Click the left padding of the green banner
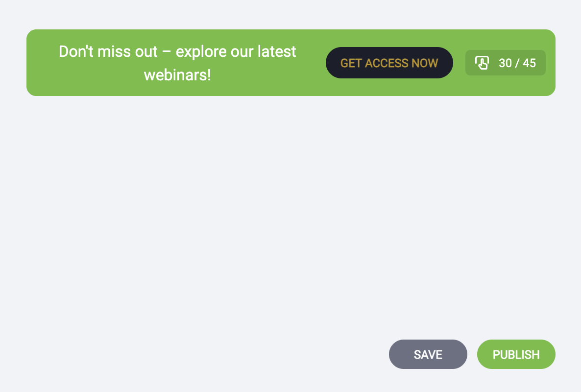 coord(38,63)
